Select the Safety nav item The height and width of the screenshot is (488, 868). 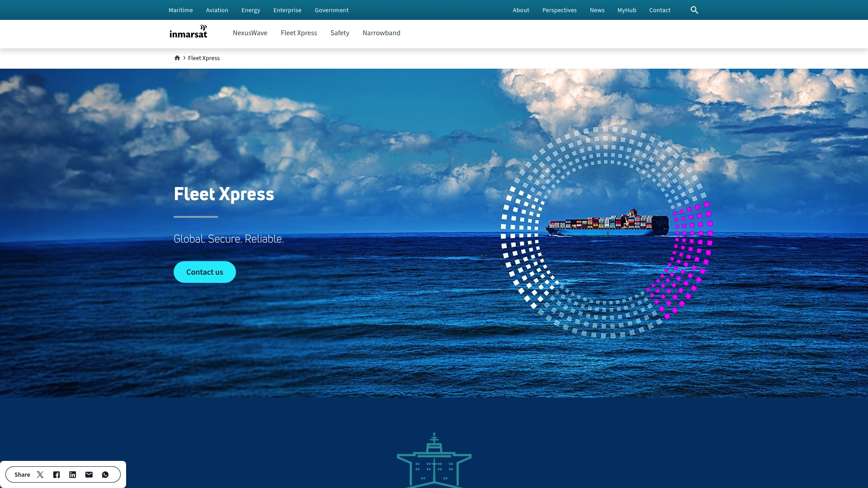point(340,33)
